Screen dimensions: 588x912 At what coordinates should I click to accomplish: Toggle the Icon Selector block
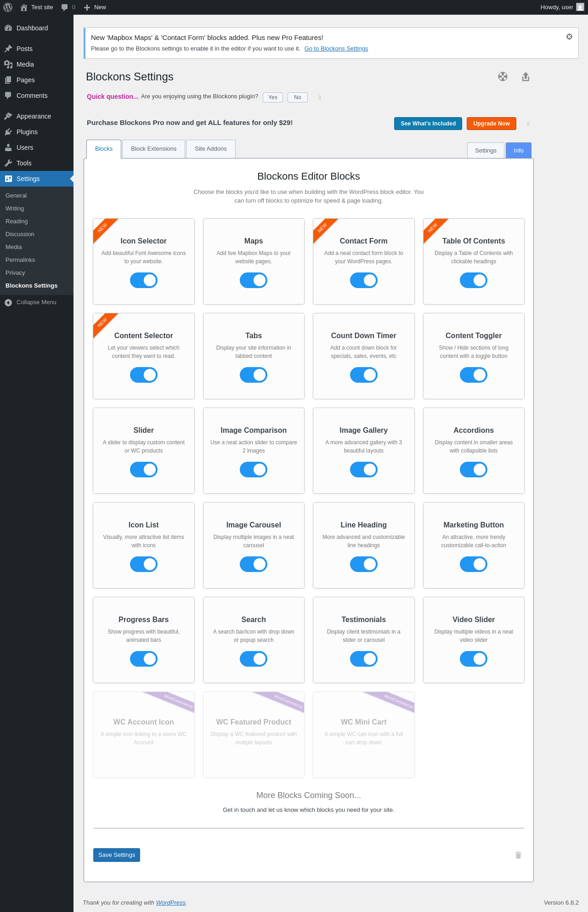pos(144,280)
